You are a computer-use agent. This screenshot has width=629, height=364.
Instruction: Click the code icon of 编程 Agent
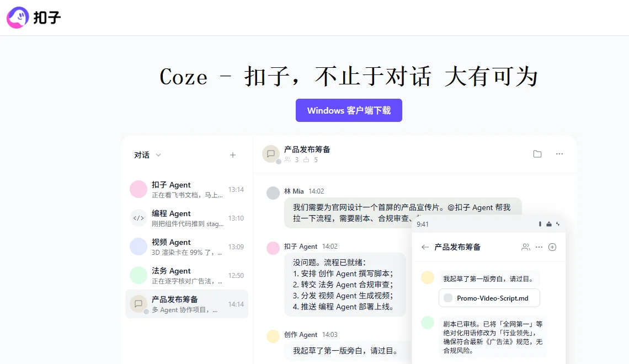pos(138,218)
